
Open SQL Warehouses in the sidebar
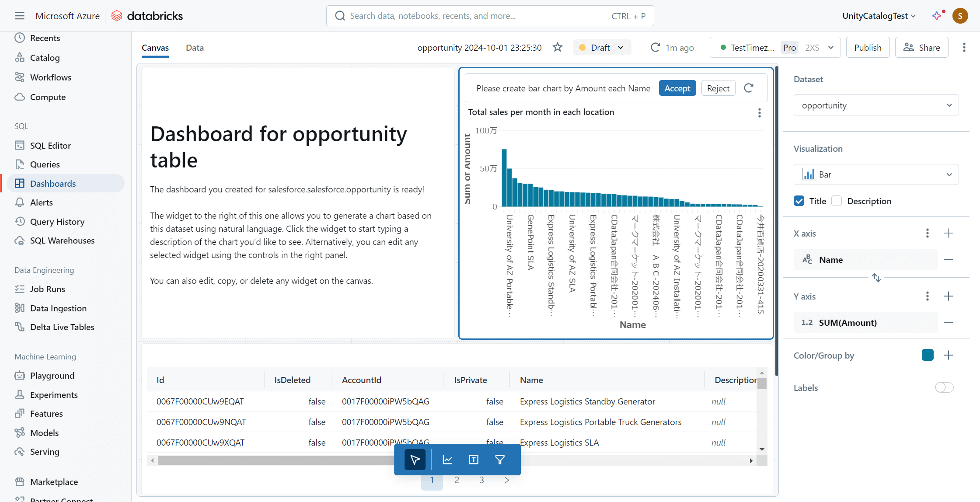pyautogui.click(x=62, y=241)
